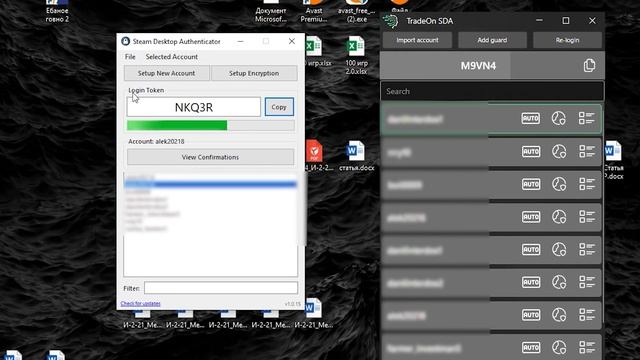The width and height of the screenshot is (640, 360).
Task: Open confirmations list icon in first TradeOn row
Action: (587, 118)
